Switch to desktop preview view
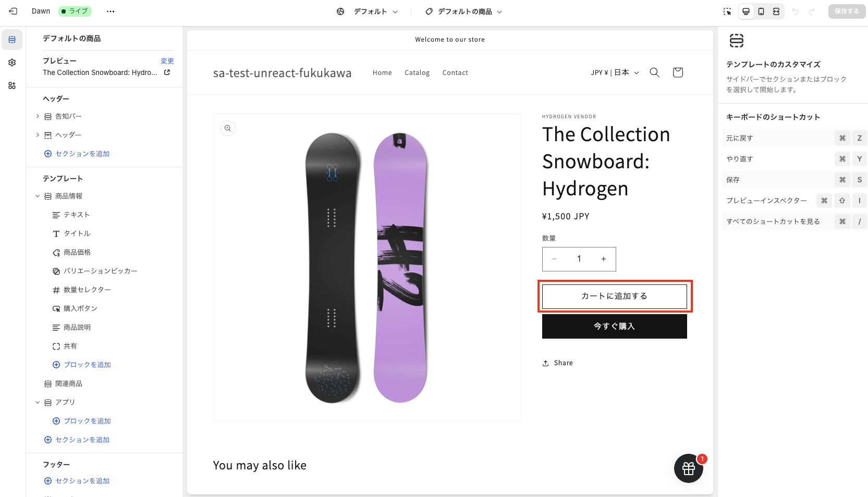 pyautogui.click(x=746, y=11)
